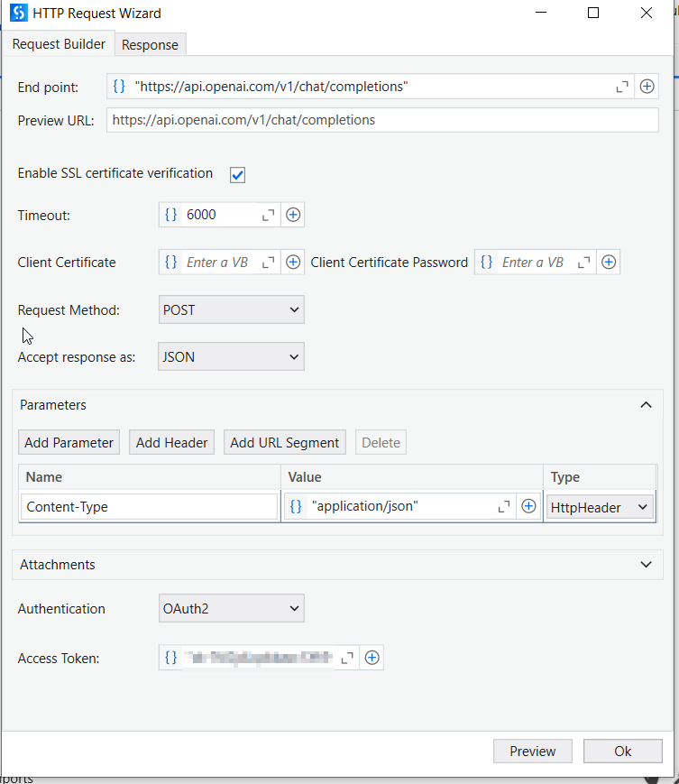Expand the Access Token field editor
679x784 pixels.
click(347, 658)
